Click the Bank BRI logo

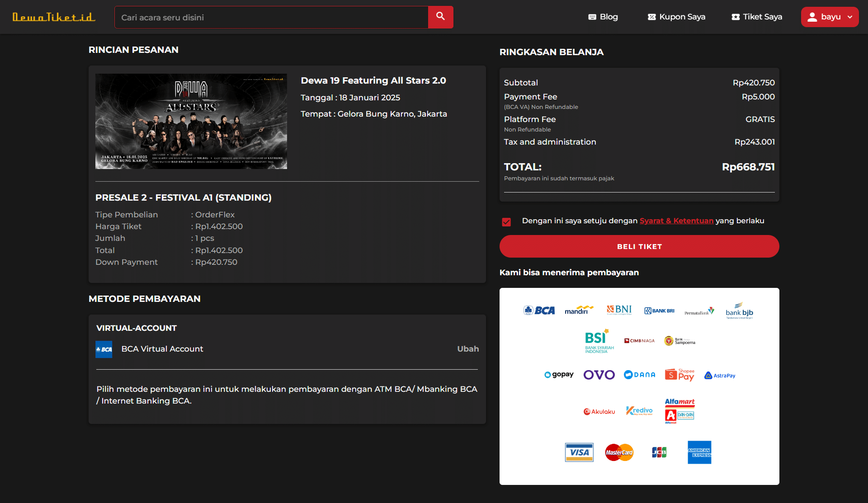(x=659, y=311)
